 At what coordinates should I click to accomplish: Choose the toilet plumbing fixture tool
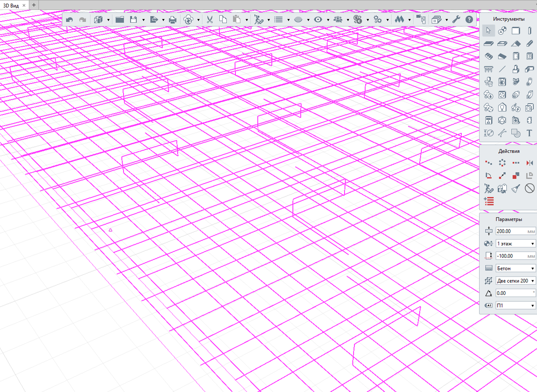(x=488, y=82)
